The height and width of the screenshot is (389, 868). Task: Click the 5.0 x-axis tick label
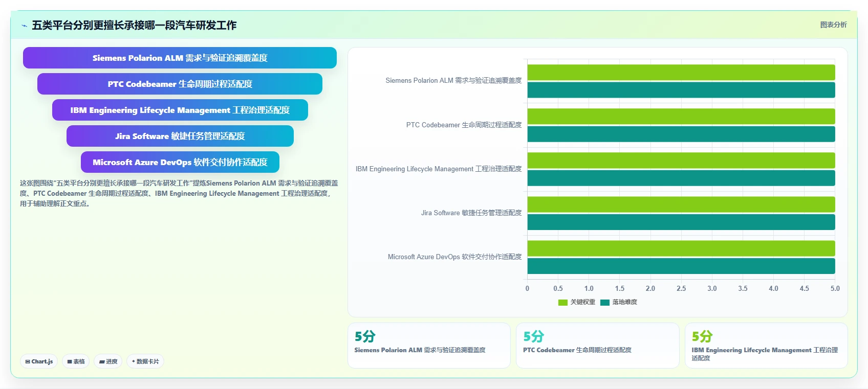(835, 288)
